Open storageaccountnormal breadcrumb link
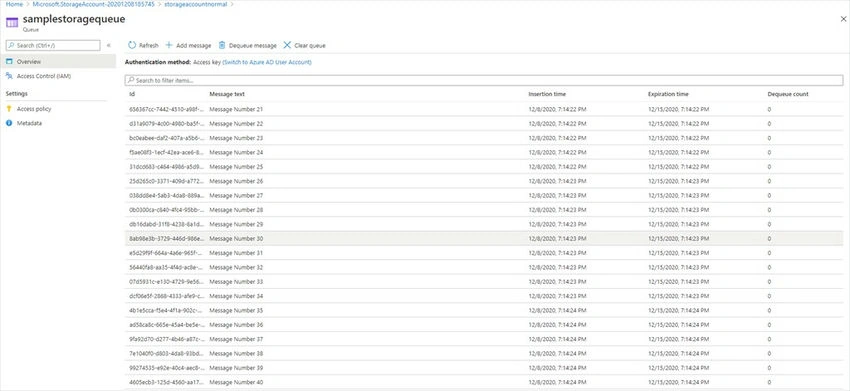This screenshot has height=391, width=850. pos(196,4)
